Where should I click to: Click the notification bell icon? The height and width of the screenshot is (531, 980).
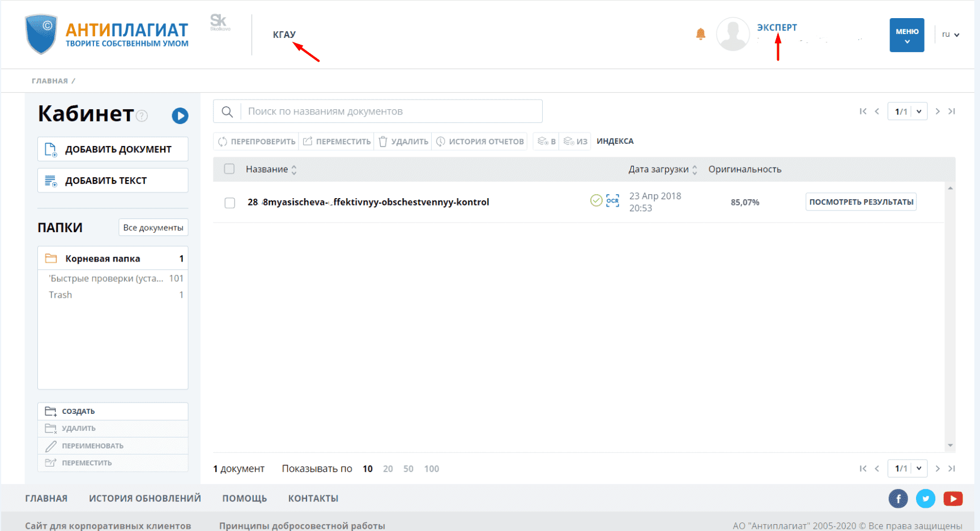click(x=701, y=34)
